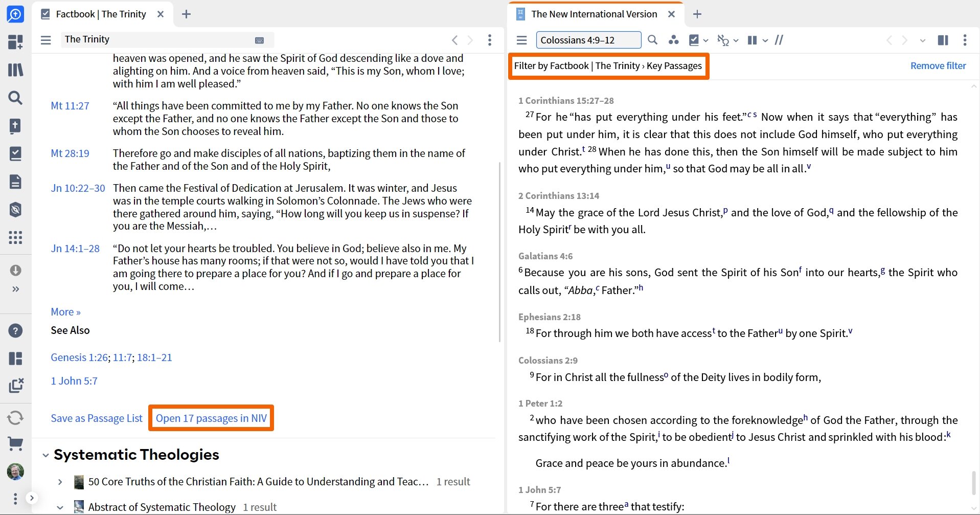Click the NIV panel vertical scrollbar thumb
Screen dimensions: 980x515
tap(974, 483)
